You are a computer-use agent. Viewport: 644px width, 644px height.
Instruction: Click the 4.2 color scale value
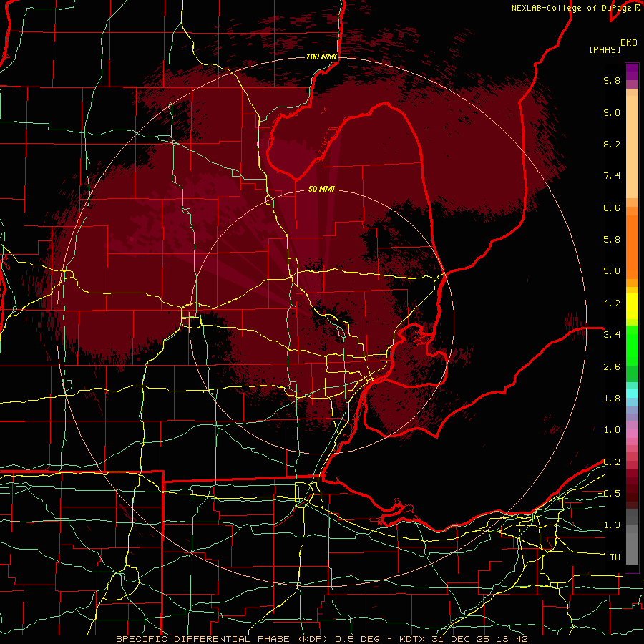(612, 303)
